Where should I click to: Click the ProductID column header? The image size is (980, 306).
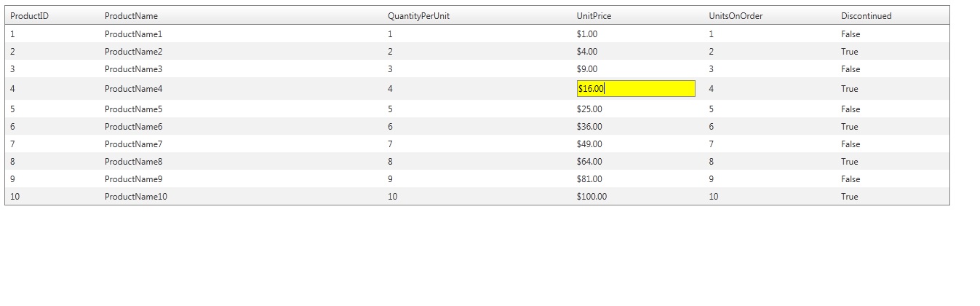tap(29, 16)
